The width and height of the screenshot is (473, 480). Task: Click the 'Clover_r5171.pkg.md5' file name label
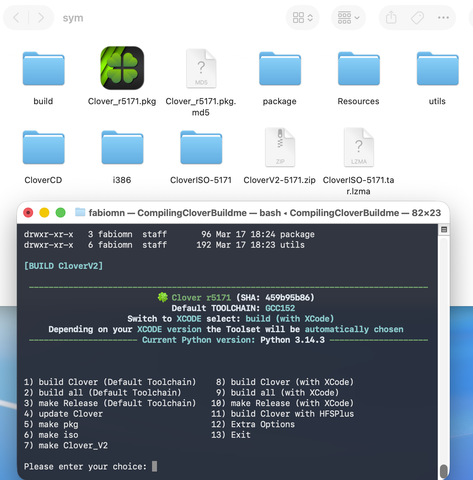[x=201, y=107]
